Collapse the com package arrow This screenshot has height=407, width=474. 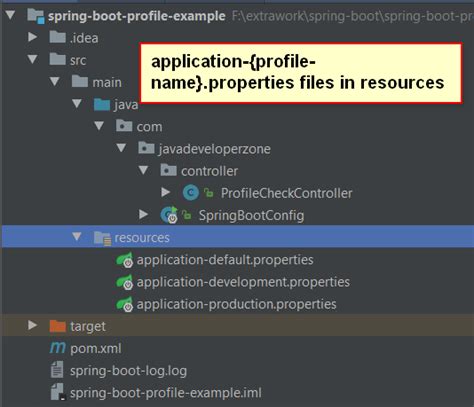[99, 126]
